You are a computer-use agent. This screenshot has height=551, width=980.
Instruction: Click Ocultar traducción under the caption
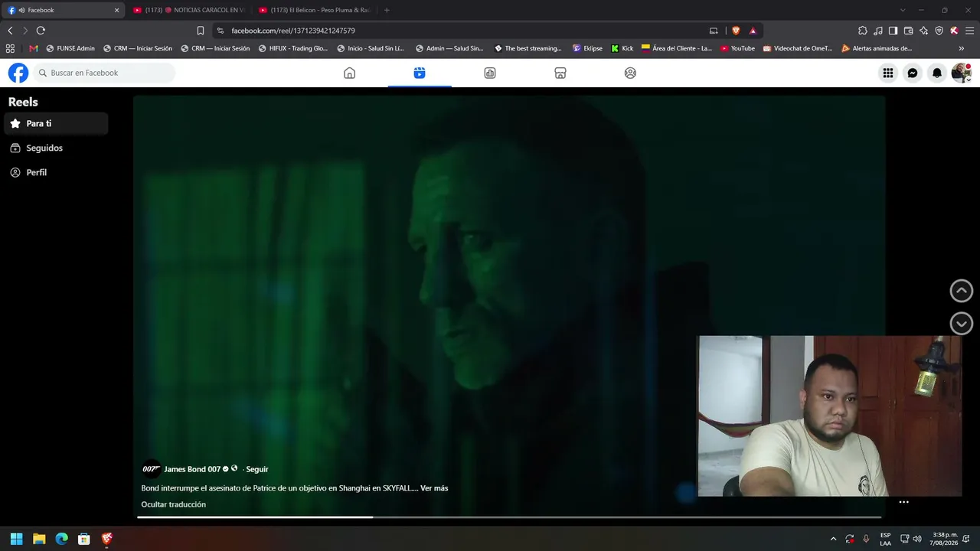point(174,504)
